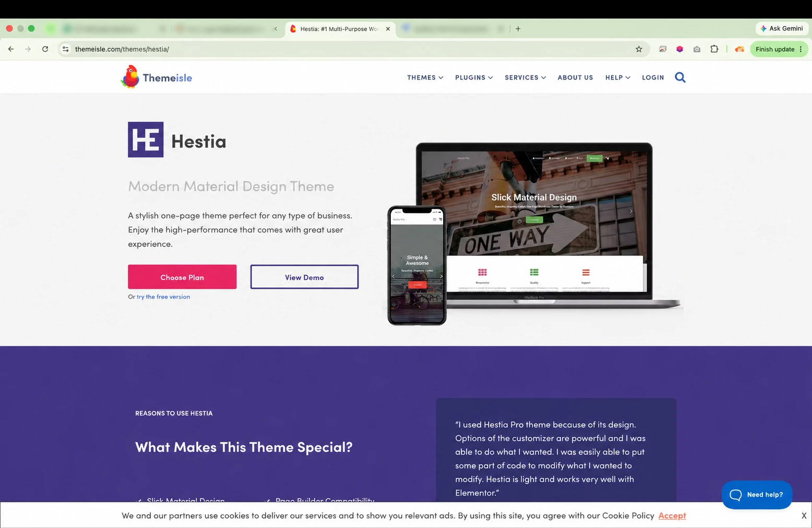Click the Finish update button
This screenshot has height=528, width=812.
tap(779, 49)
